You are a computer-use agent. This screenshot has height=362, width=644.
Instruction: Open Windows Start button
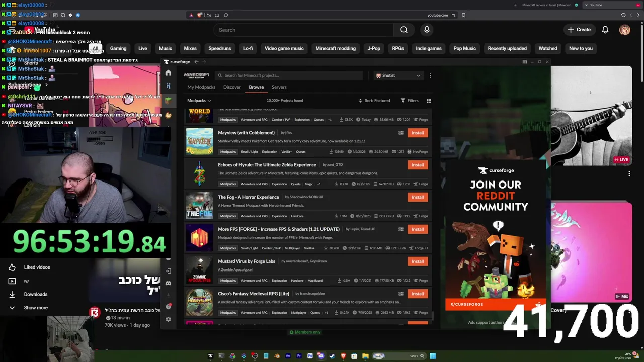433,356
